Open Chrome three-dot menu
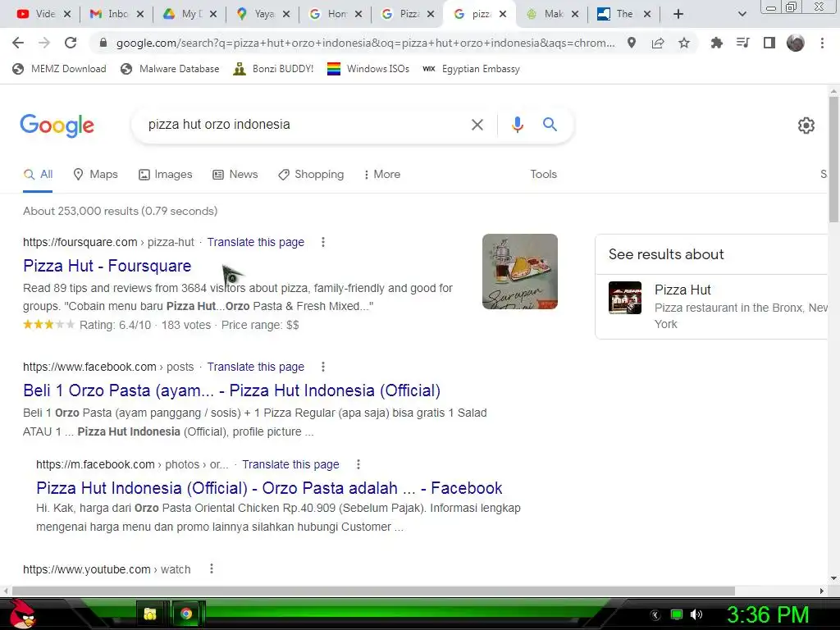The width and height of the screenshot is (840, 630). [822, 43]
